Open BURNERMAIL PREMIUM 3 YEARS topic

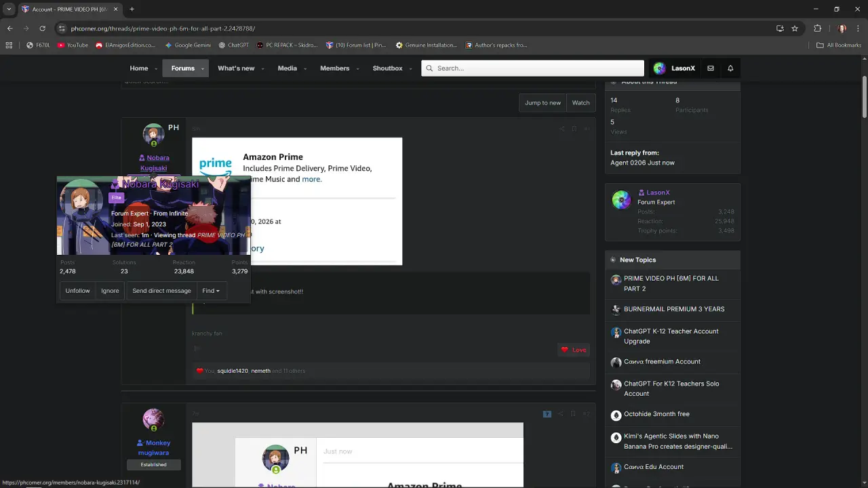pyautogui.click(x=674, y=309)
